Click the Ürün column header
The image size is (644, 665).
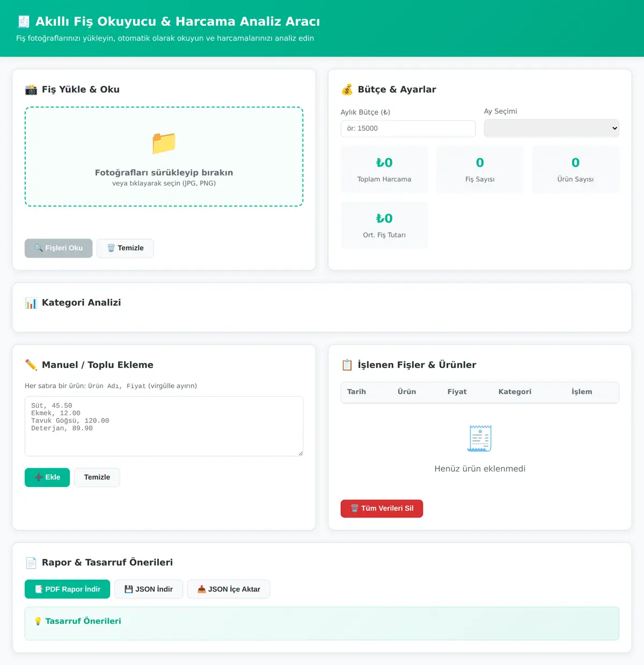pyautogui.click(x=407, y=392)
